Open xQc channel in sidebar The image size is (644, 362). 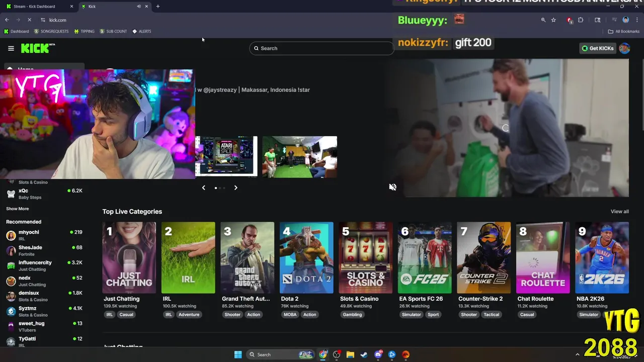(44, 194)
